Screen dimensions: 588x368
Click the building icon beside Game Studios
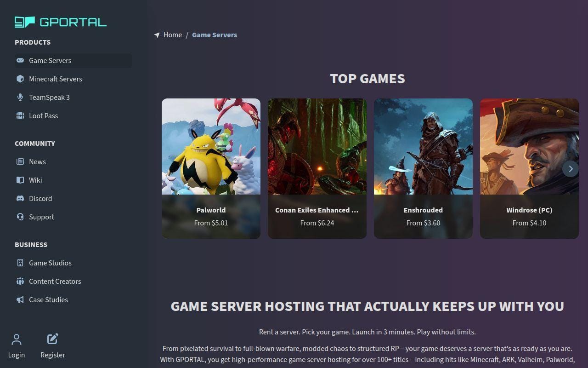(x=20, y=263)
